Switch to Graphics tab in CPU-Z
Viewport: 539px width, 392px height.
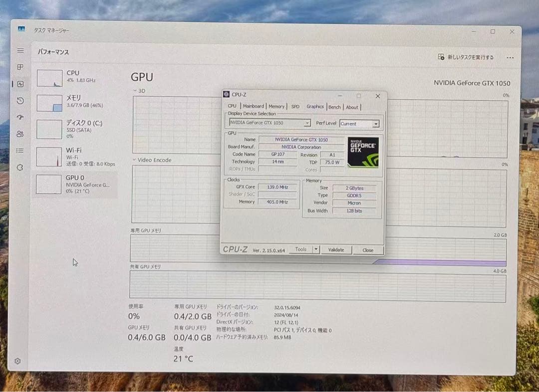(315, 107)
